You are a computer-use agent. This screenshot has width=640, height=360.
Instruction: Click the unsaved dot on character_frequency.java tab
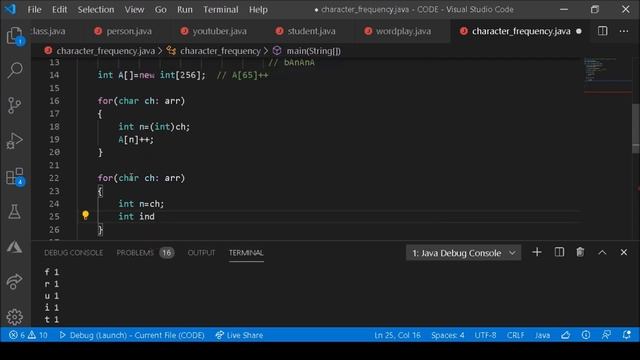[x=579, y=31]
